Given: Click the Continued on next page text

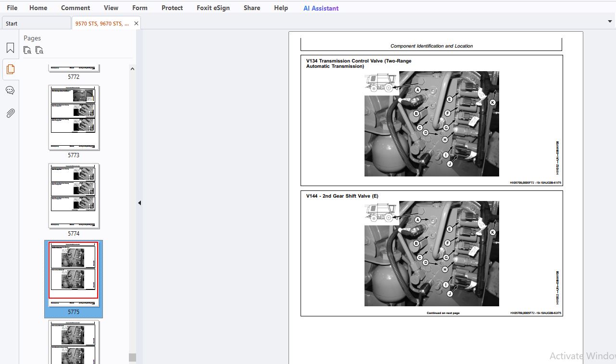Looking at the screenshot, I should click(443, 313).
